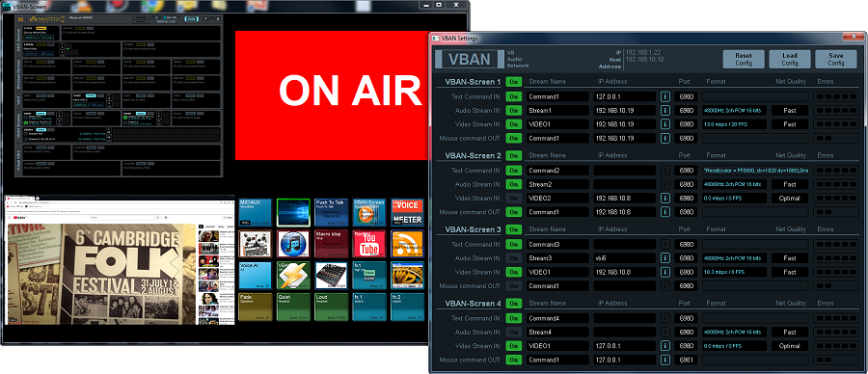Click the mixing console macro tile
Screen dimensions: 868x374
coord(331,276)
